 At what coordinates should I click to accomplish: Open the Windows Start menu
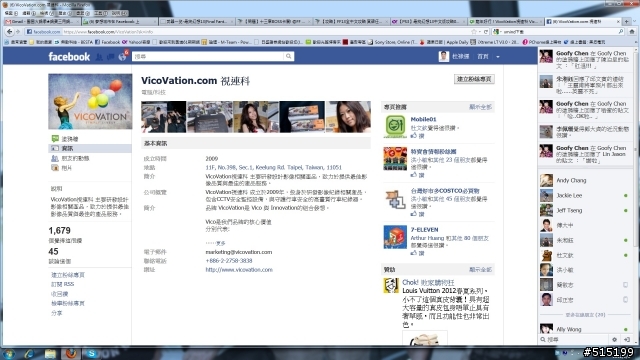(9, 353)
